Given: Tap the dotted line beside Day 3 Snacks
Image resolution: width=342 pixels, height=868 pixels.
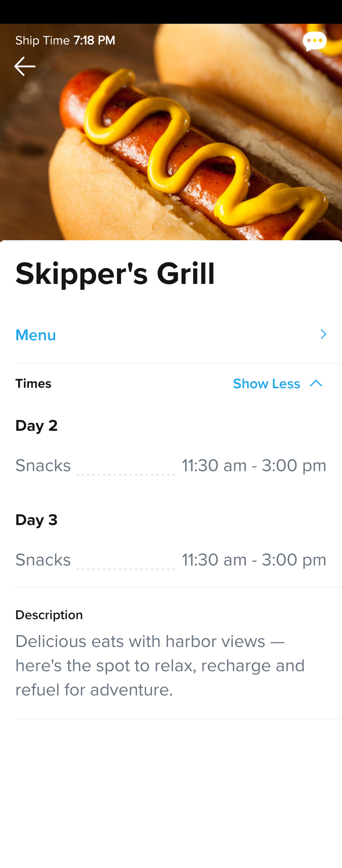Looking at the screenshot, I should point(126,568).
